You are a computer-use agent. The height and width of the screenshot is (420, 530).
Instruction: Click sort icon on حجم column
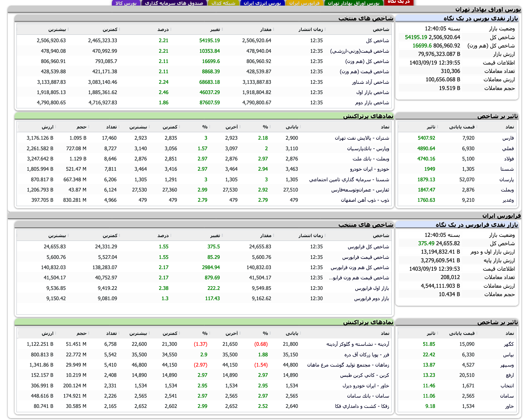click(89, 127)
